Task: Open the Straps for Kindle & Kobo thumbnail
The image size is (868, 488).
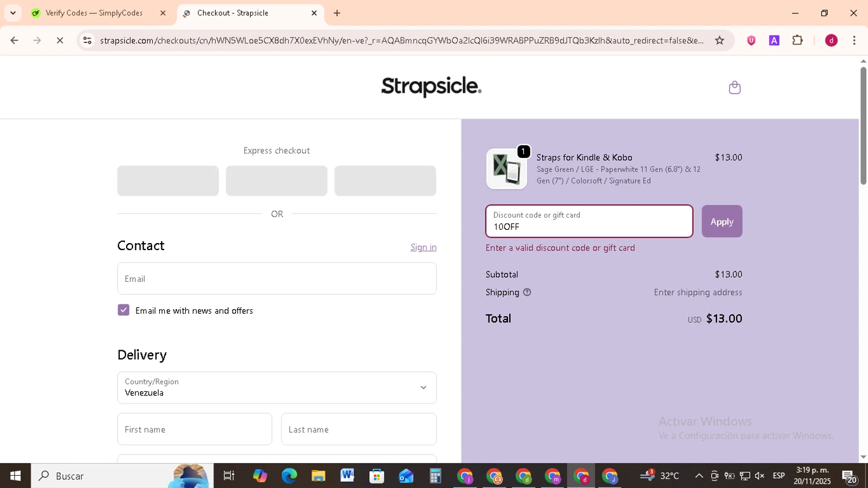Action: point(506,168)
